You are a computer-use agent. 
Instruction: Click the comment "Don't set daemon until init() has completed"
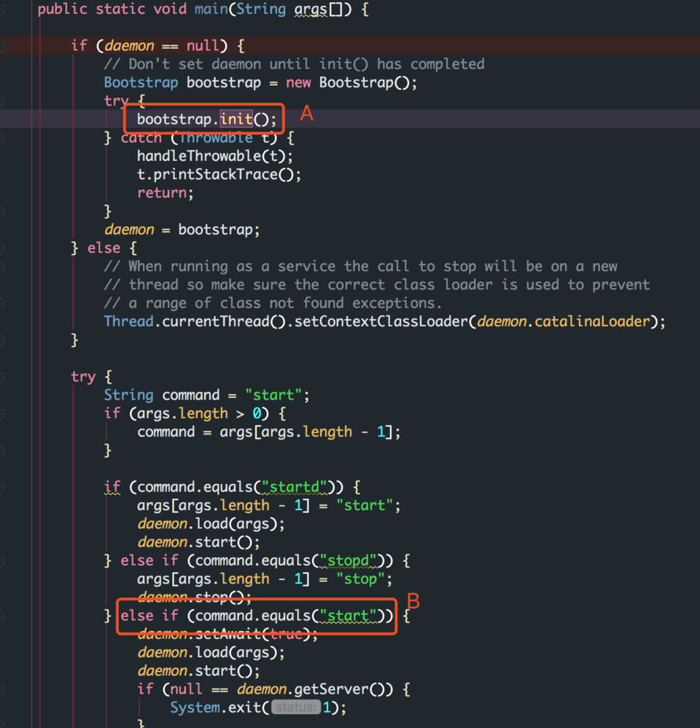click(294, 64)
